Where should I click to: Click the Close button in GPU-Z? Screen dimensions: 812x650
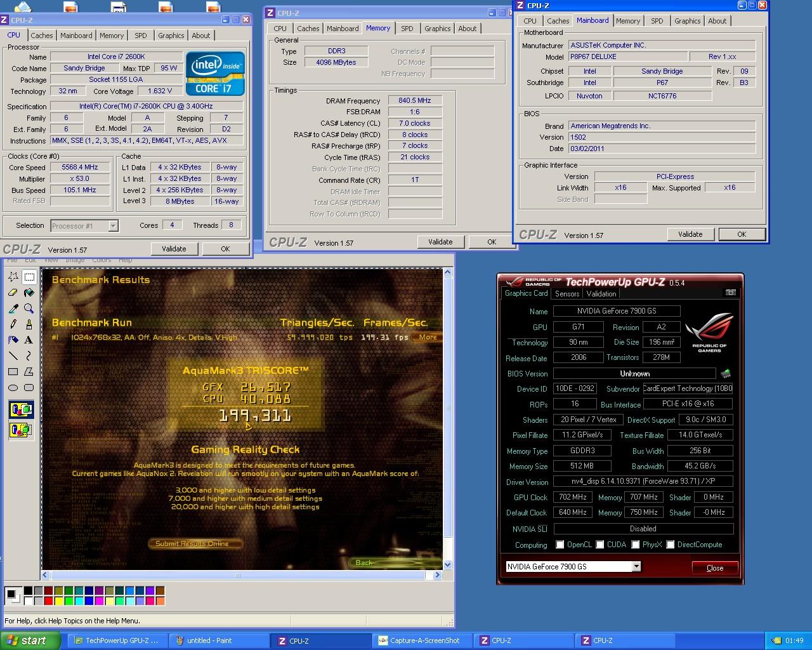tap(715, 567)
